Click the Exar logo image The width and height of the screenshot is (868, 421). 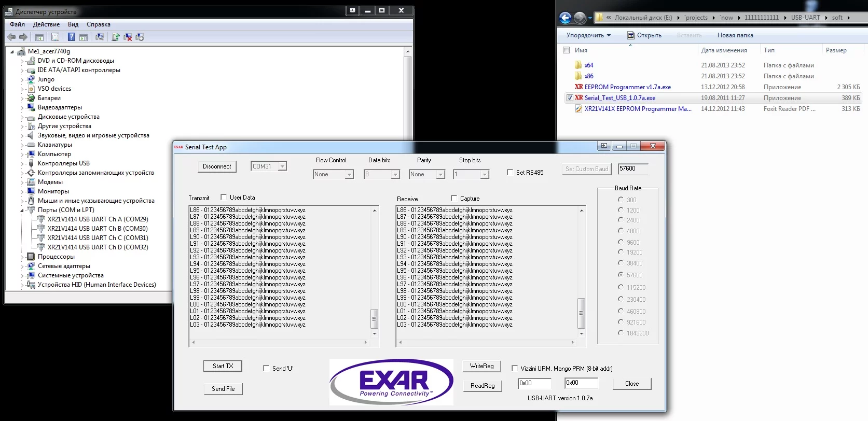(x=391, y=382)
